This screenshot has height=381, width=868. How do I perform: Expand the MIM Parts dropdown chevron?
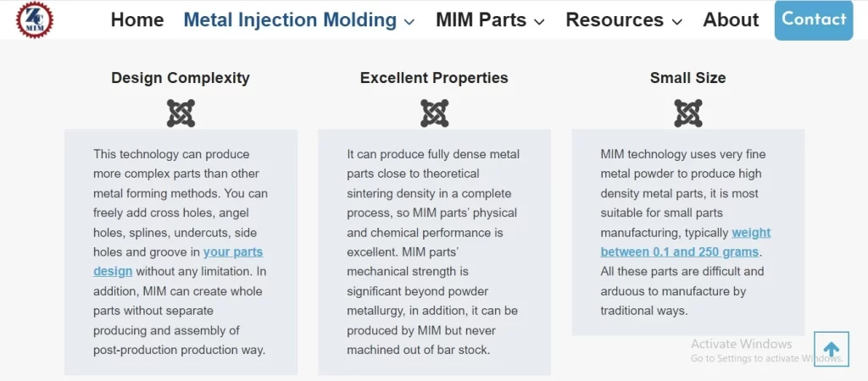click(540, 22)
